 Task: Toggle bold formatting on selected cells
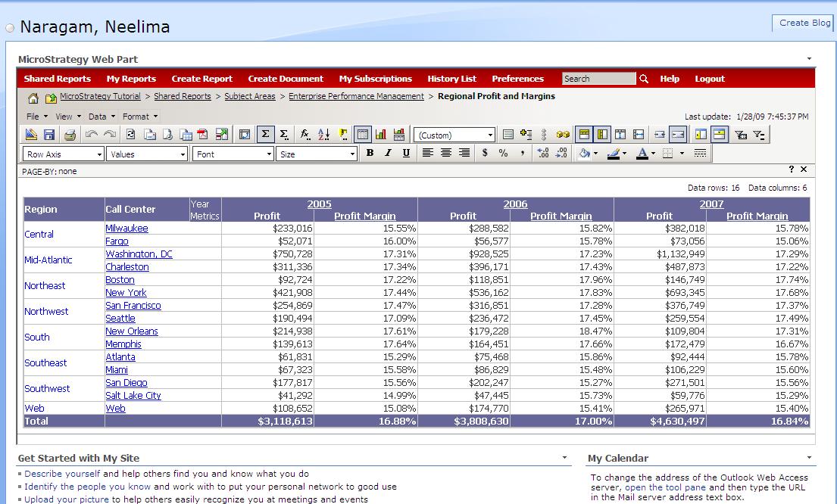[x=370, y=152]
